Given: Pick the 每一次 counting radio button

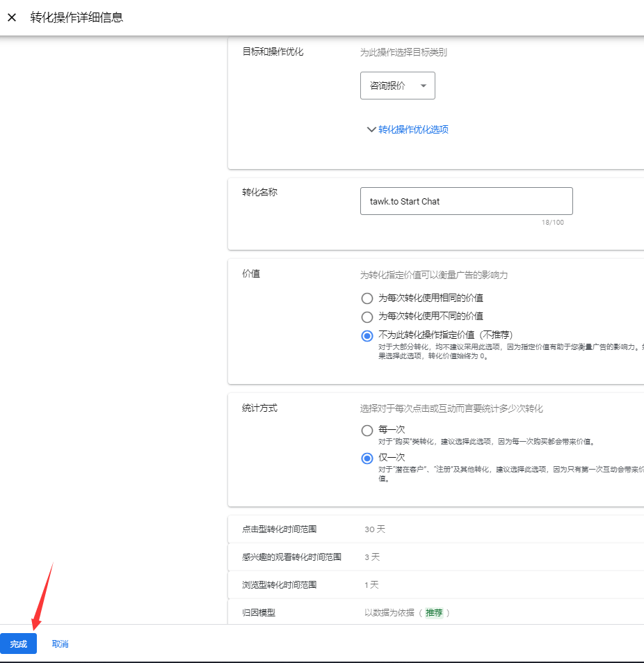Looking at the screenshot, I should pyautogui.click(x=367, y=431).
